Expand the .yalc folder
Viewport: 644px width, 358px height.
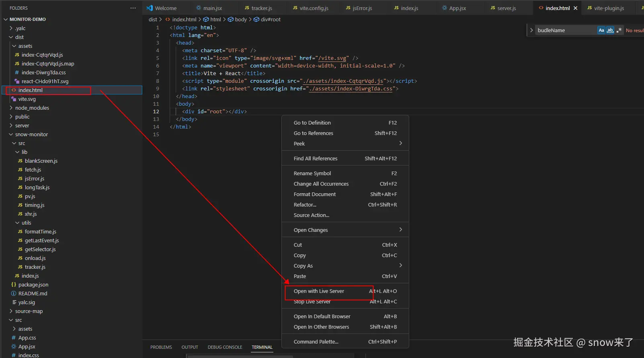click(x=11, y=28)
